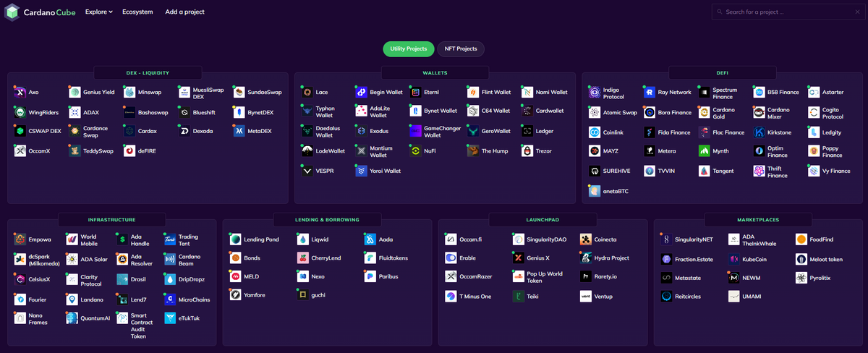This screenshot has width=868, height=353.
Task: Open the ADA TheInkWhale project
Action: pos(754,239)
